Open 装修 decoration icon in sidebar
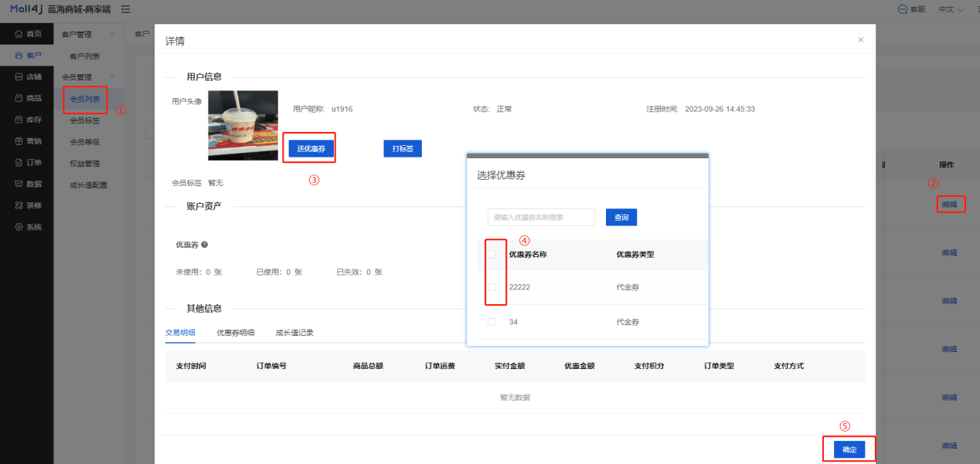 click(19, 205)
